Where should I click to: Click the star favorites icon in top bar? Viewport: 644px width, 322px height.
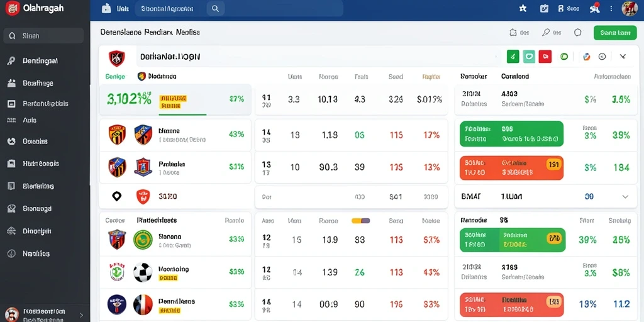(x=523, y=8)
